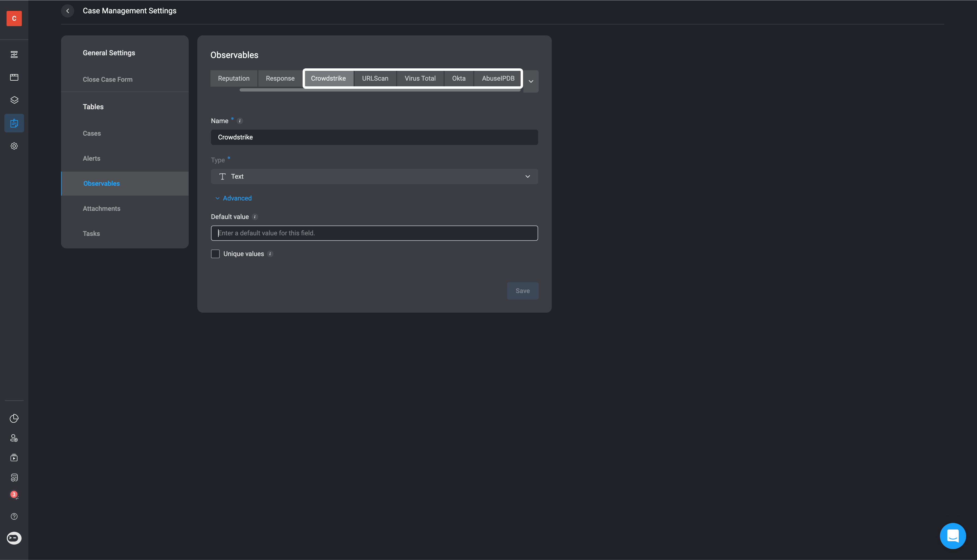The height and width of the screenshot is (560, 977).
Task: Open the workflows icon in sidebar
Action: [x=14, y=55]
